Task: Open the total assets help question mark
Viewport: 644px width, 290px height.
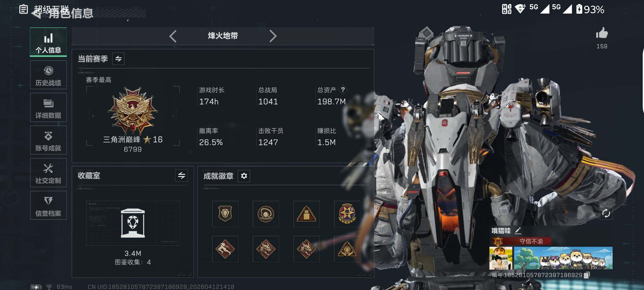Action: [343, 90]
